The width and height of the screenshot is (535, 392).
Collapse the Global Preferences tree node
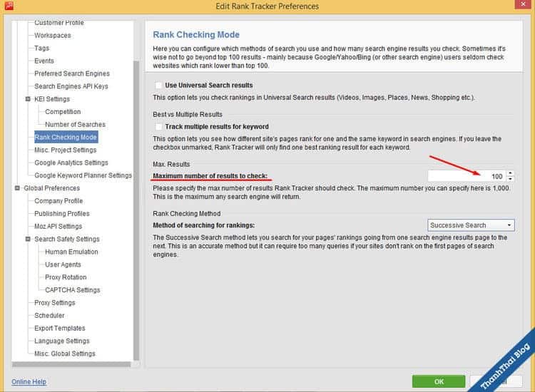point(17,188)
